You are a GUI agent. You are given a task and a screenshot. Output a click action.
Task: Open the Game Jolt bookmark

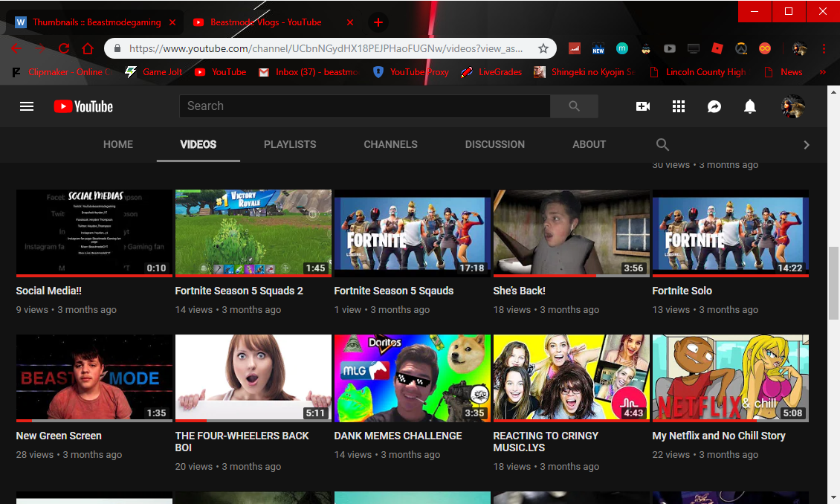[x=153, y=72]
